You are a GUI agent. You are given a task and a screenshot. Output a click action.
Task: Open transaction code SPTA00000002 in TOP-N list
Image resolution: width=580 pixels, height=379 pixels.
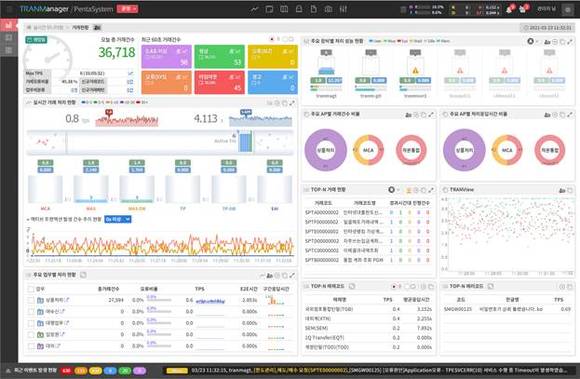[x=322, y=213]
